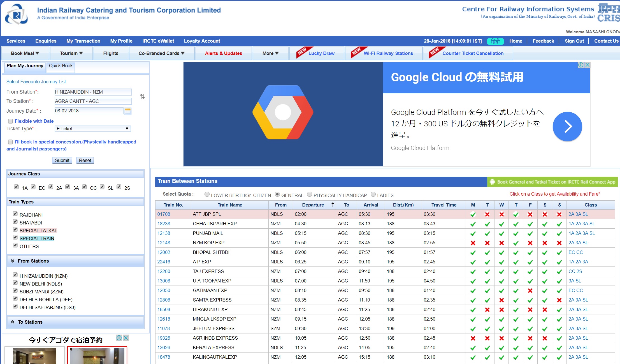Screen dimensions: 620x364
Task: Open AdChoices info on Agoda ad
Action: pos(119,338)
